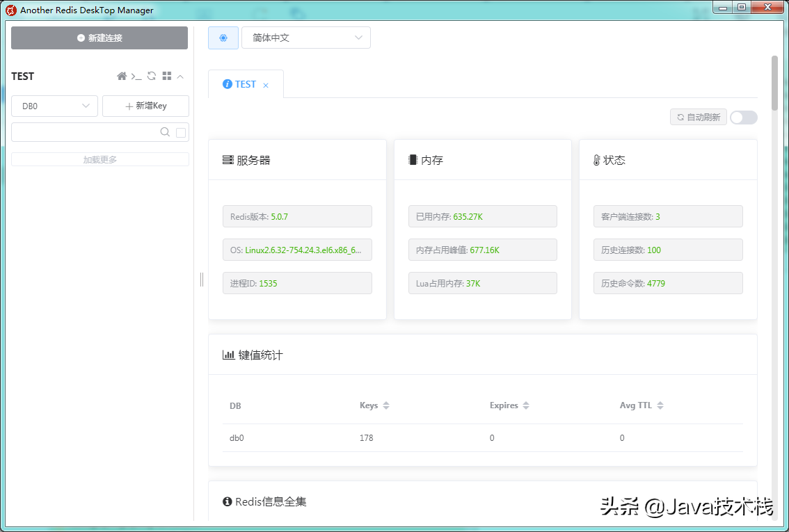This screenshot has height=532, width=789.
Task: Open the Redis console terminal icon
Action: (136, 76)
